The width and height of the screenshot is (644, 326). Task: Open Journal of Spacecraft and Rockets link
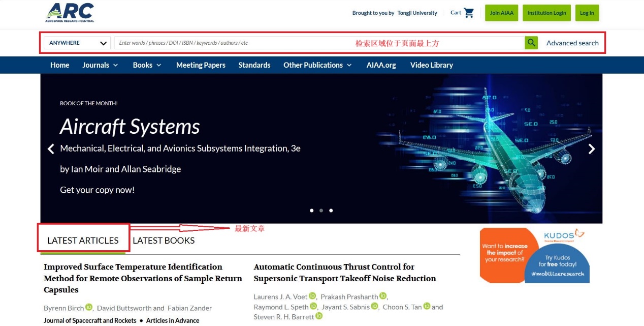click(x=90, y=320)
